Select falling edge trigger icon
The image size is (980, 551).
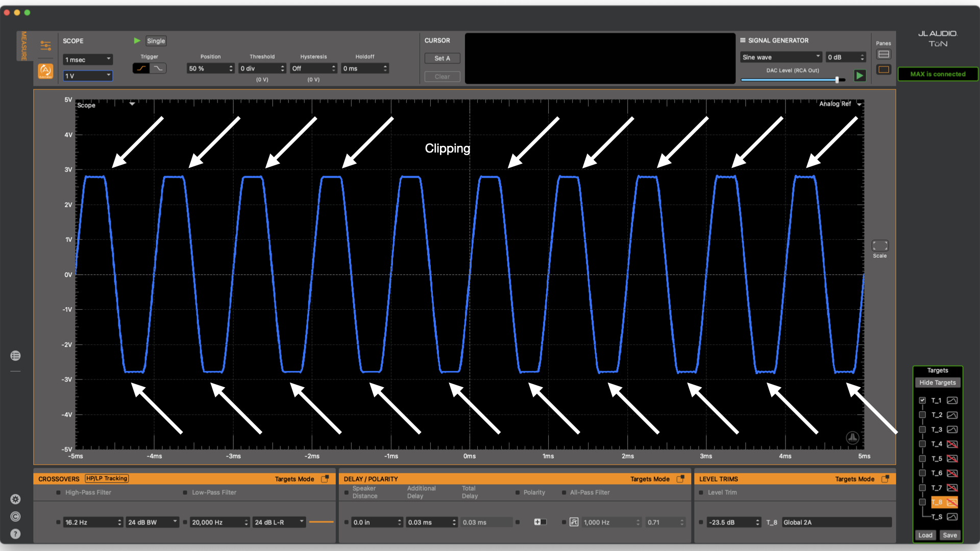(x=158, y=68)
